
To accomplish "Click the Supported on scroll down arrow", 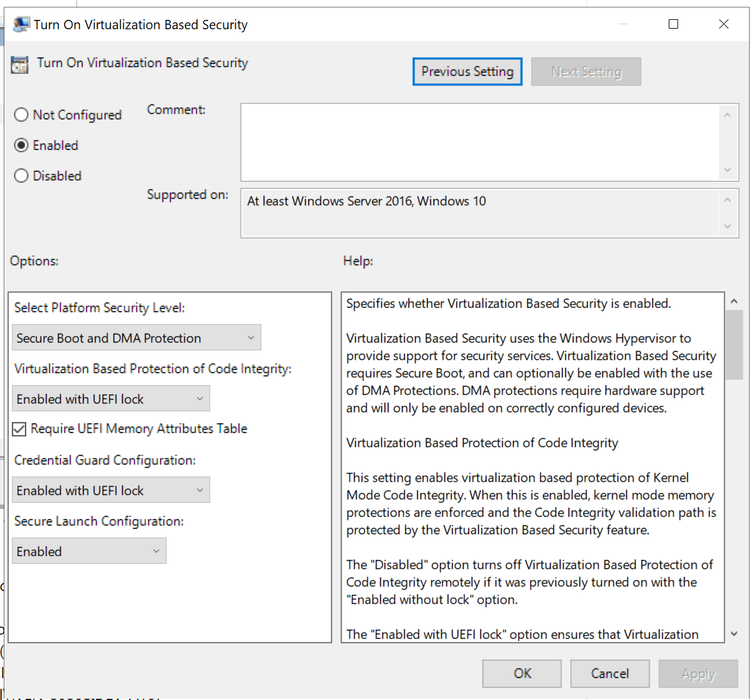I will (x=727, y=226).
